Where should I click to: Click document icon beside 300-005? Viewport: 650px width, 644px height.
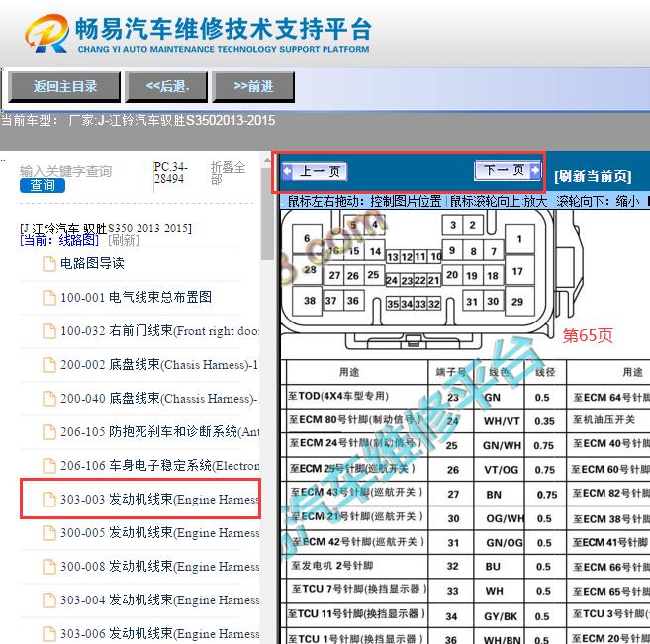coord(49,533)
